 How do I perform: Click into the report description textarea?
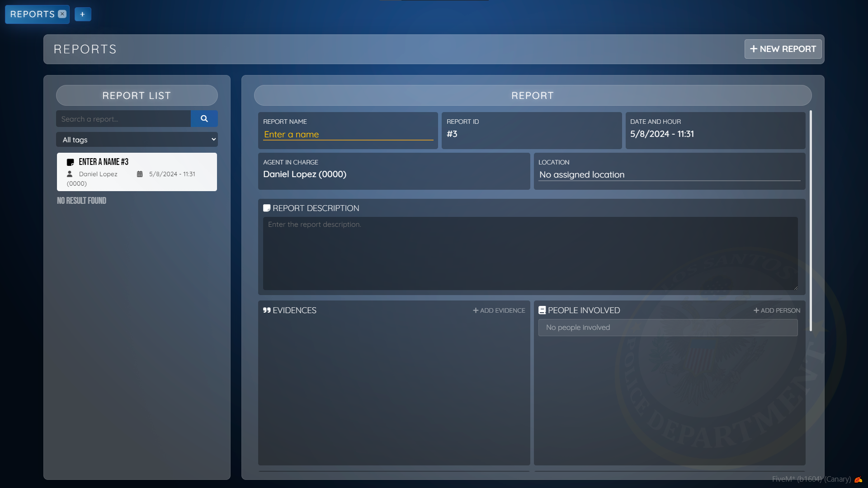click(x=530, y=253)
